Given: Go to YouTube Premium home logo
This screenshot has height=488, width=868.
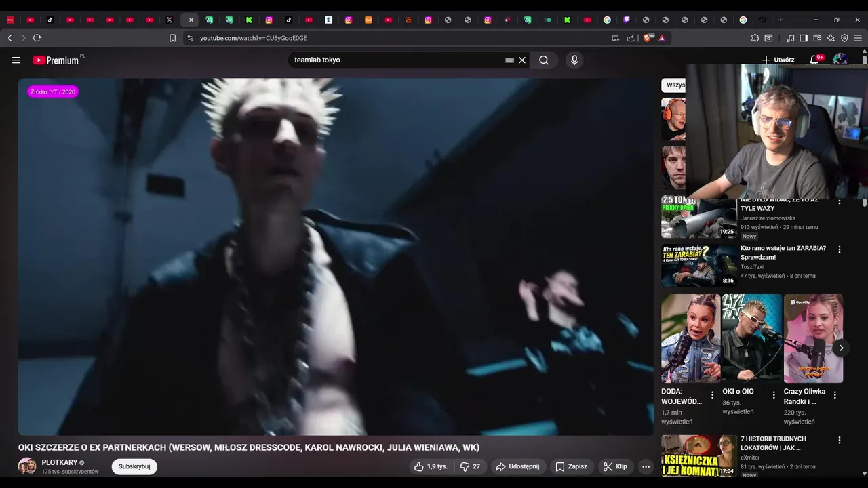Looking at the screenshot, I should (56, 60).
